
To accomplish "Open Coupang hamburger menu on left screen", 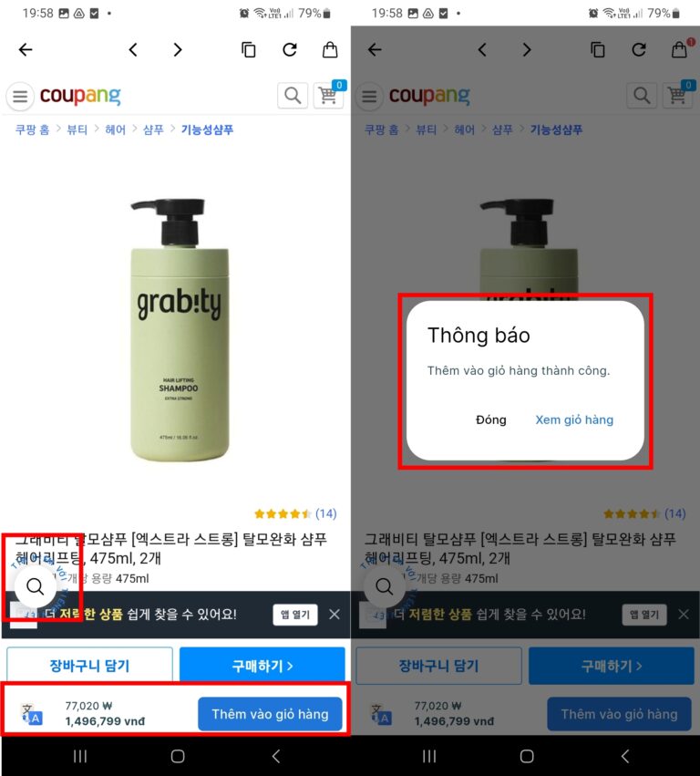I will click(x=20, y=96).
